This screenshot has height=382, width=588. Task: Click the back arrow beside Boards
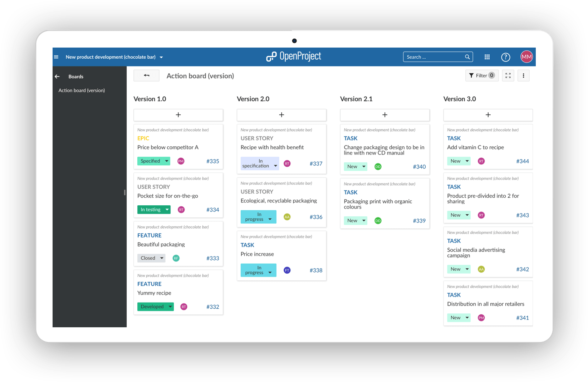pyautogui.click(x=57, y=77)
